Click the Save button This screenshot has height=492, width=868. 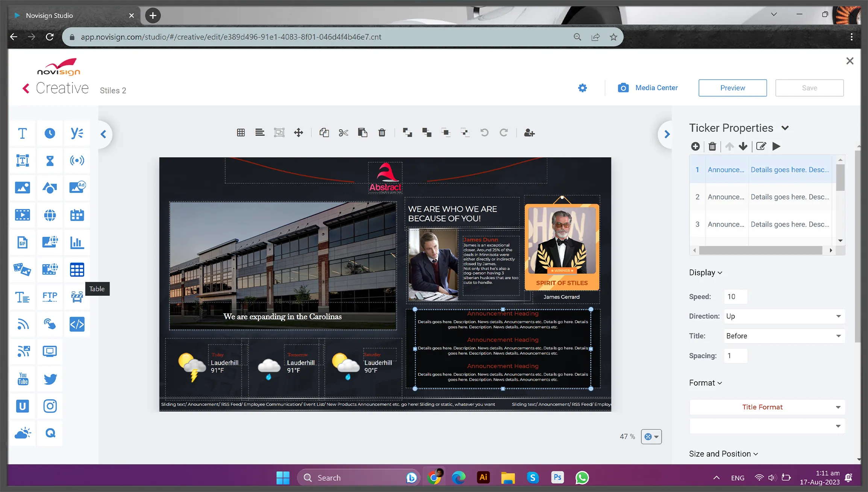pyautogui.click(x=810, y=88)
